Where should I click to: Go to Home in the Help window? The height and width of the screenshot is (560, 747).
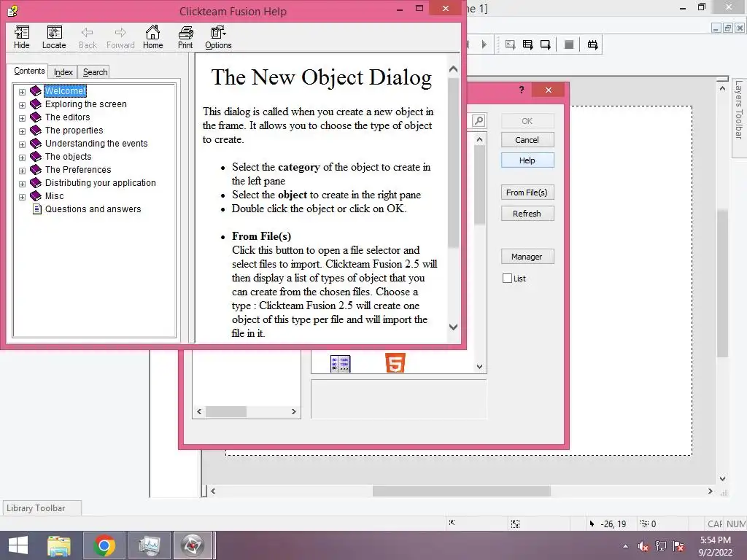pos(153,37)
